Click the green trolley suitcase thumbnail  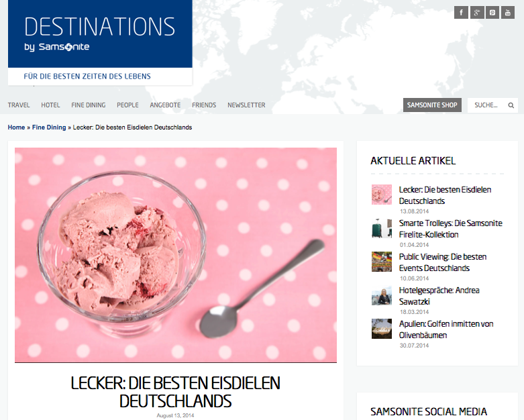pyautogui.click(x=382, y=228)
